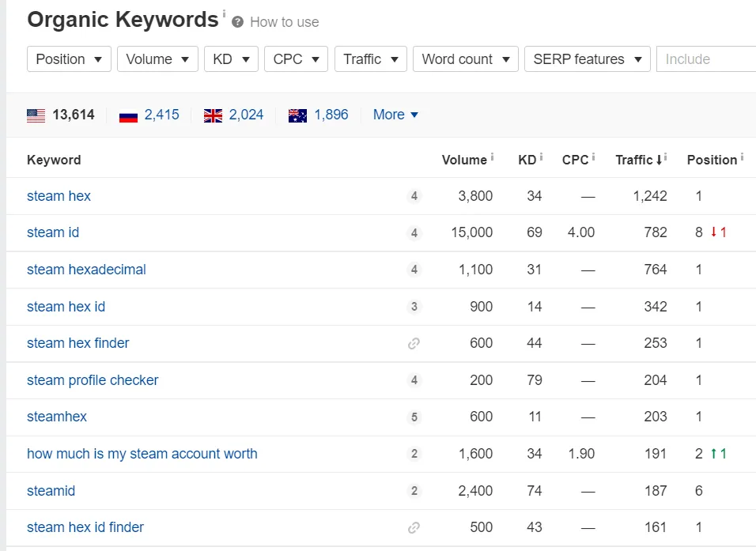Click SERP features badge for steam hex
This screenshot has width=756, height=551.
pos(414,196)
